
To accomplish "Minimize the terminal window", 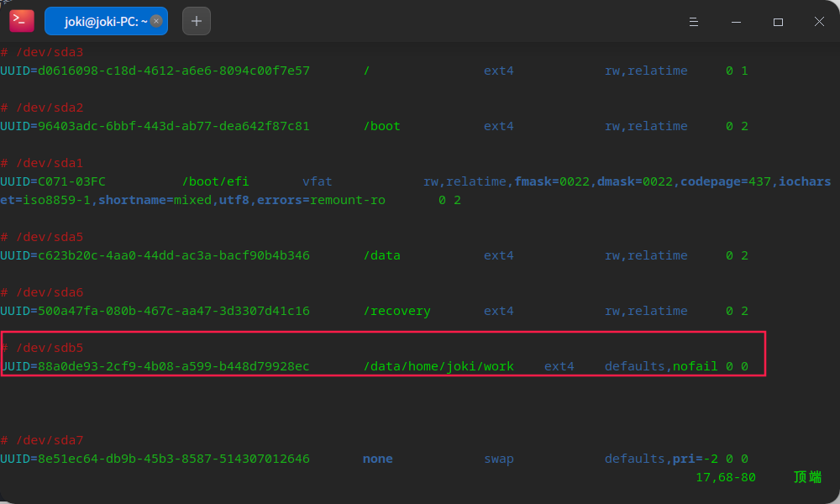I will click(x=736, y=22).
